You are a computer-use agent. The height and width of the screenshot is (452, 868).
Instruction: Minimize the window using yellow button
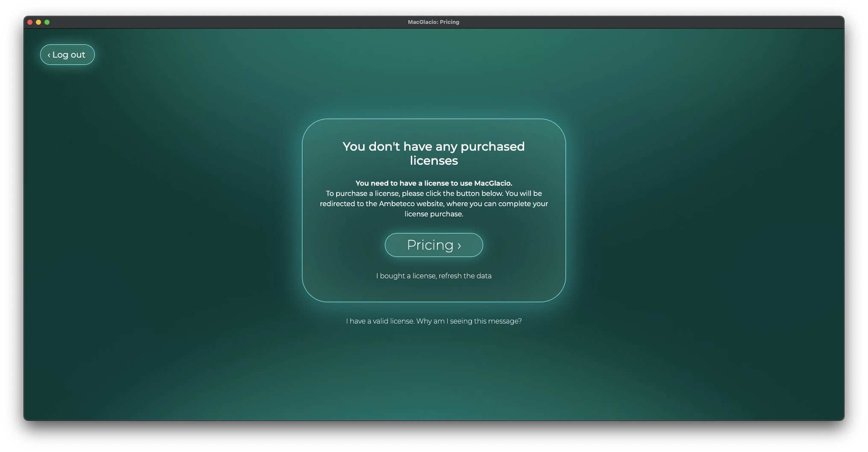click(x=38, y=22)
